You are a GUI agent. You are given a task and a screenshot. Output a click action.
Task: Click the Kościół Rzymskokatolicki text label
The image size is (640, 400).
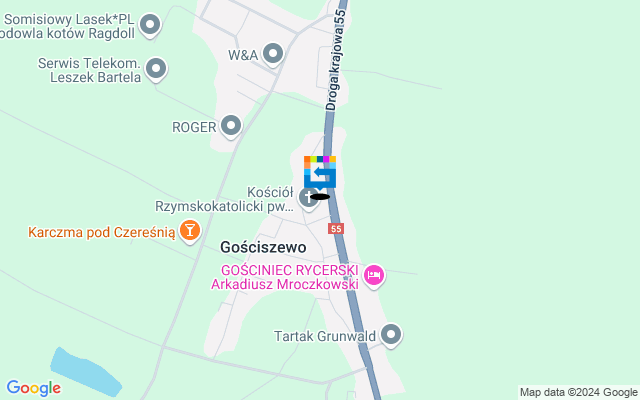(x=224, y=199)
